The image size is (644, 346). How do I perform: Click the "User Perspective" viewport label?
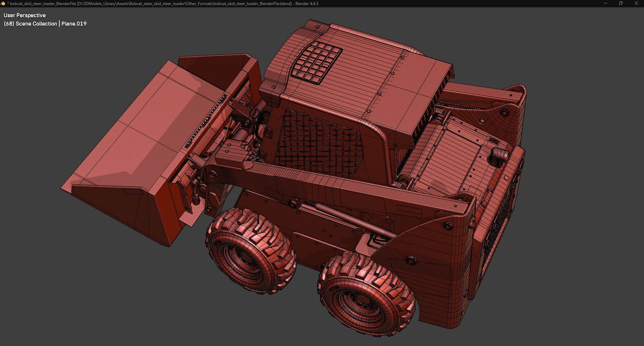[25, 15]
